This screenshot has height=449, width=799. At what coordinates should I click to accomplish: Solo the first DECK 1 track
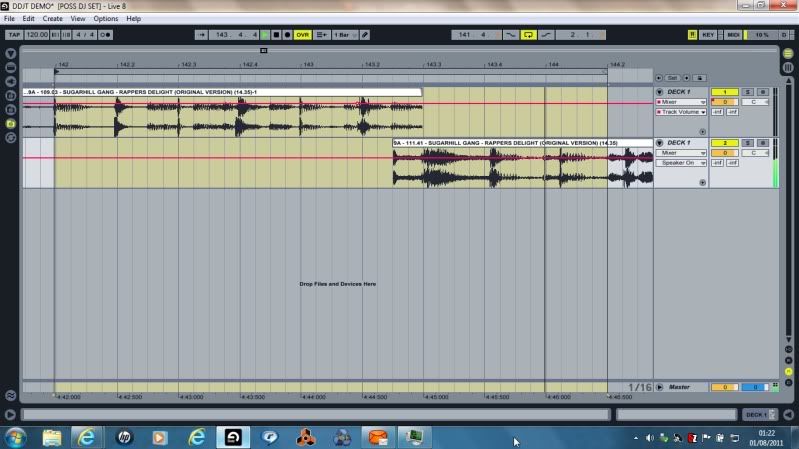click(747, 92)
